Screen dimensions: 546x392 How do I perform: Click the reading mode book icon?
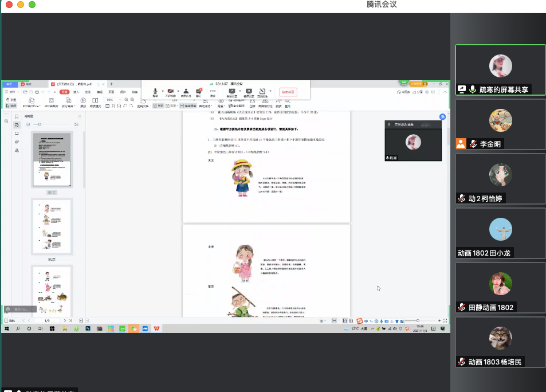click(x=96, y=101)
